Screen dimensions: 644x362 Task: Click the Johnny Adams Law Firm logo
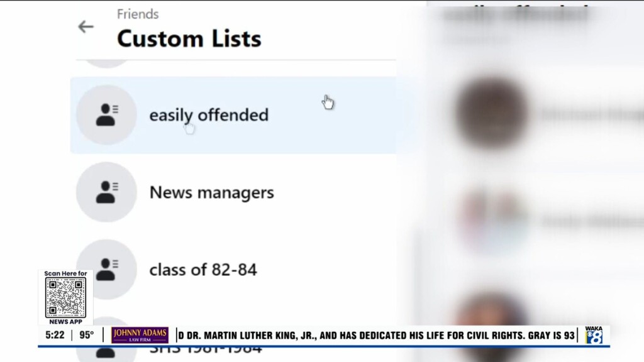tap(140, 336)
